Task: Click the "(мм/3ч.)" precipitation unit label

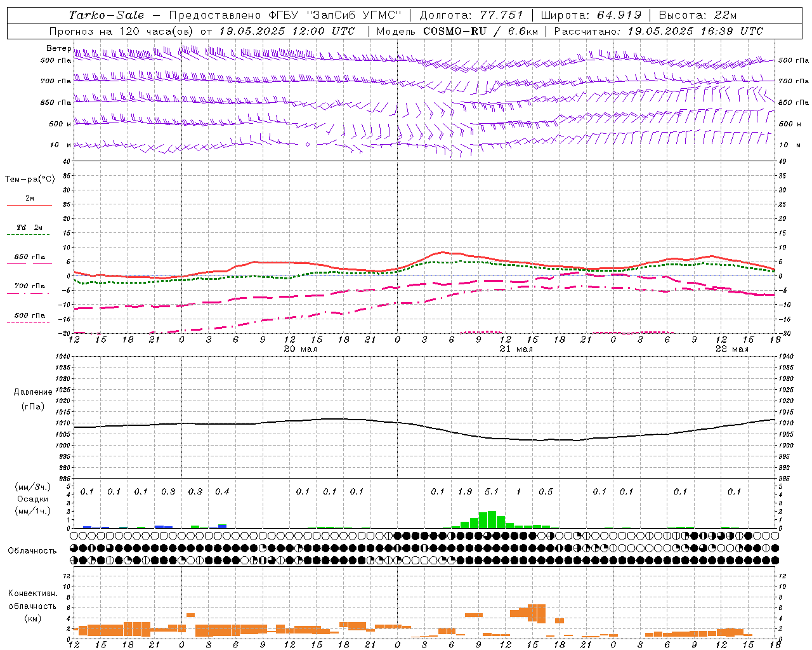Action: (x=33, y=487)
